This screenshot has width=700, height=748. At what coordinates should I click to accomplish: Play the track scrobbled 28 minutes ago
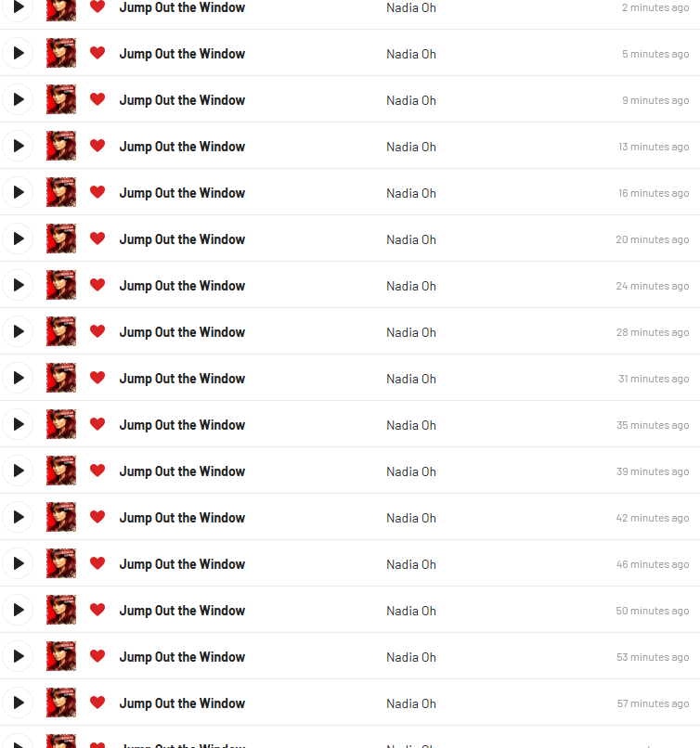pos(19,331)
